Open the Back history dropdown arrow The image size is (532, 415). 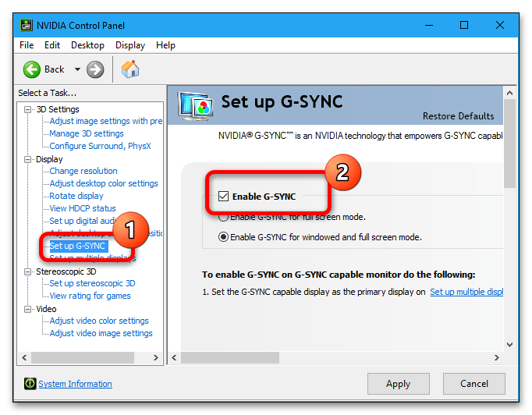77,69
